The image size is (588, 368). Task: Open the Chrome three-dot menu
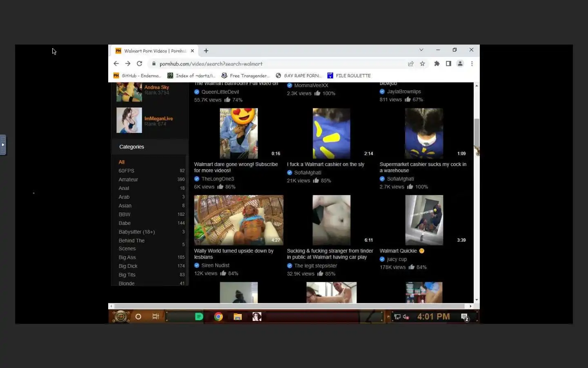472,64
